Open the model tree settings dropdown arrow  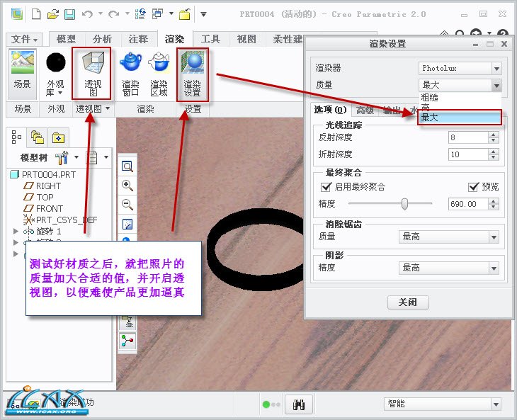76,157
